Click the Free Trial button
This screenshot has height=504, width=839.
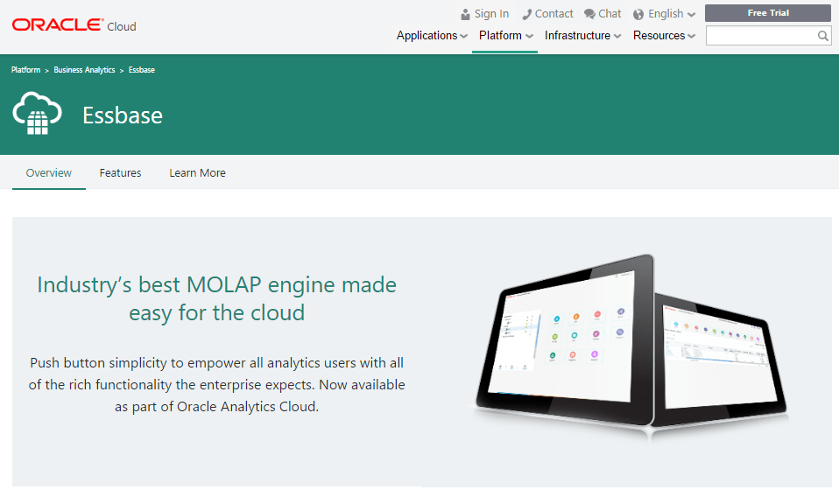pos(768,13)
